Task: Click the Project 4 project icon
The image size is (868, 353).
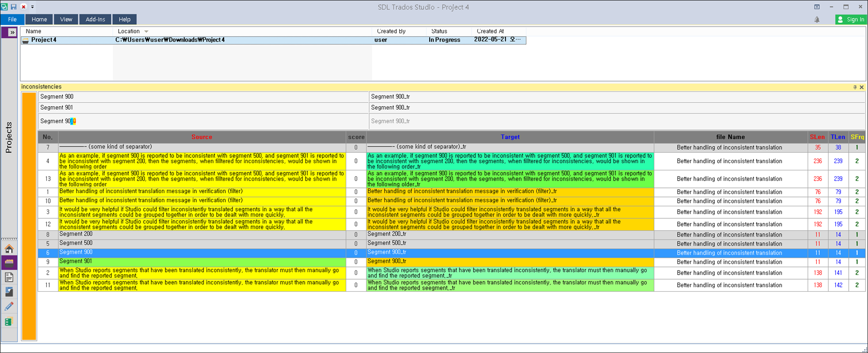Action: (x=26, y=41)
